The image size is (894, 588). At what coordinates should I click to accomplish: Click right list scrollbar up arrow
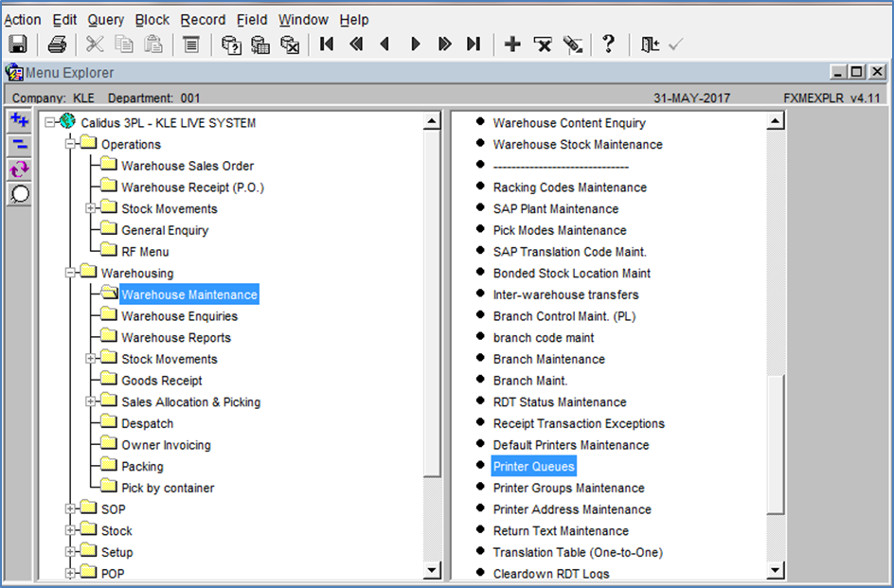776,120
